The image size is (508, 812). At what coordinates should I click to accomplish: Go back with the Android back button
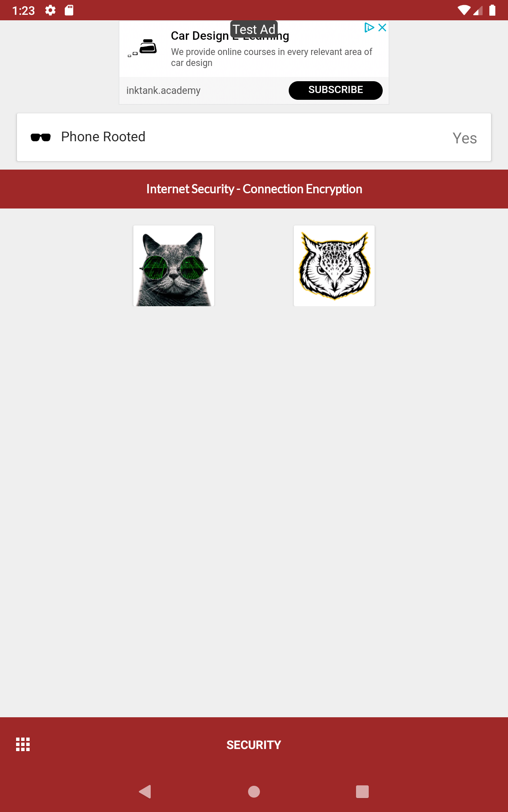145,791
